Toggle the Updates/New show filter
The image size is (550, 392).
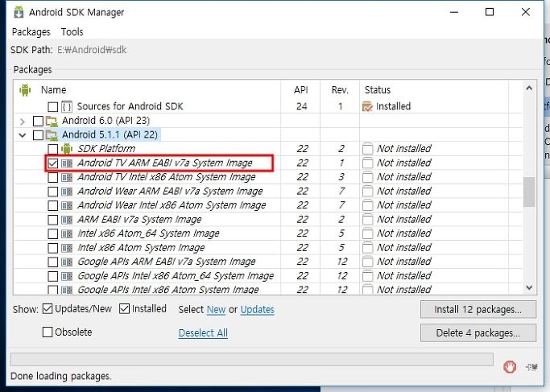point(47,309)
